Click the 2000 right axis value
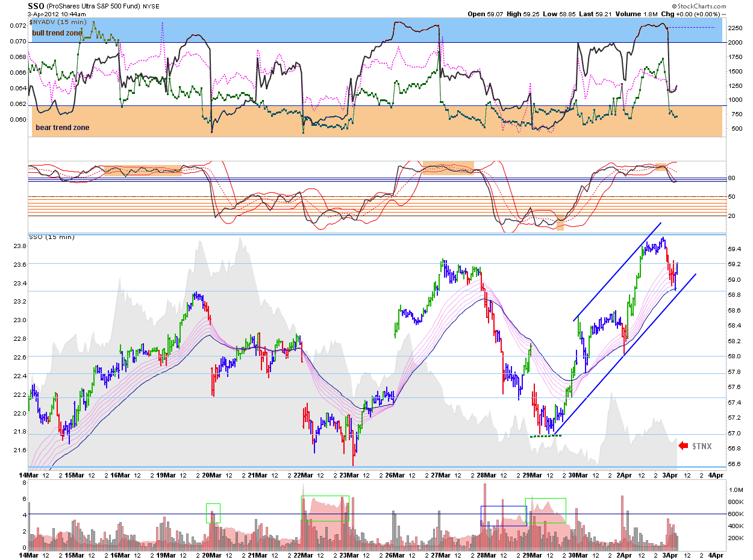 click(x=736, y=42)
